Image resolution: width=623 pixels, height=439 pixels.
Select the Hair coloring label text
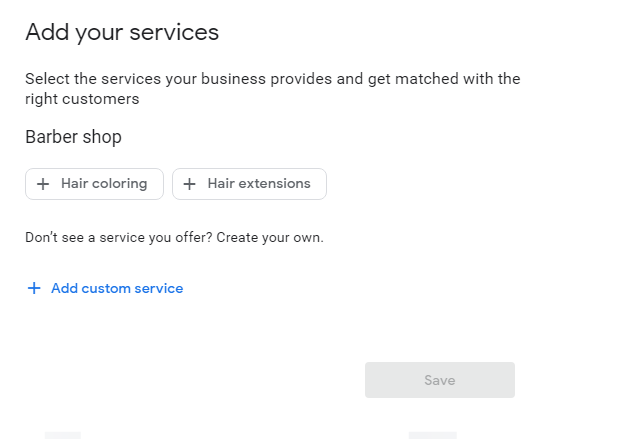pos(104,184)
